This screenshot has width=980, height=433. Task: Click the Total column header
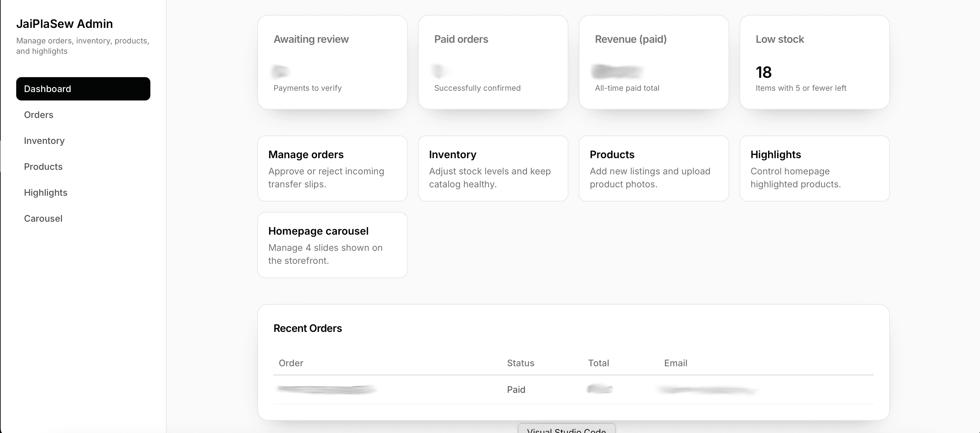(599, 363)
